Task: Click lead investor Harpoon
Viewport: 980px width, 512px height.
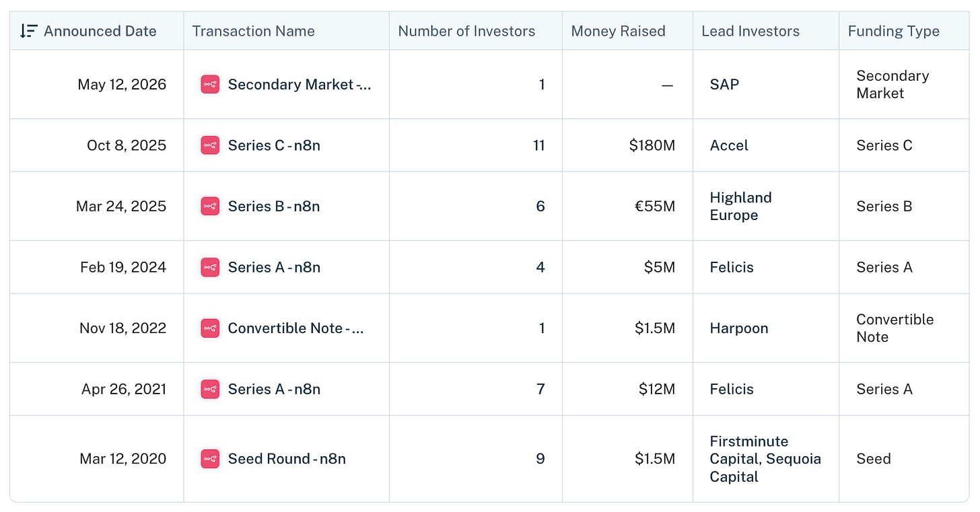Action: click(738, 328)
